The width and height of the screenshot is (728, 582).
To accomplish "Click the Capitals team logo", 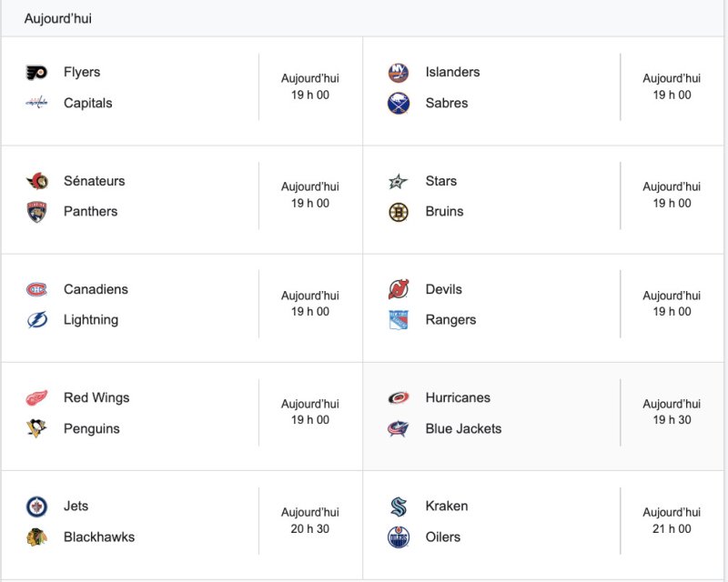I will tap(36, 103).
